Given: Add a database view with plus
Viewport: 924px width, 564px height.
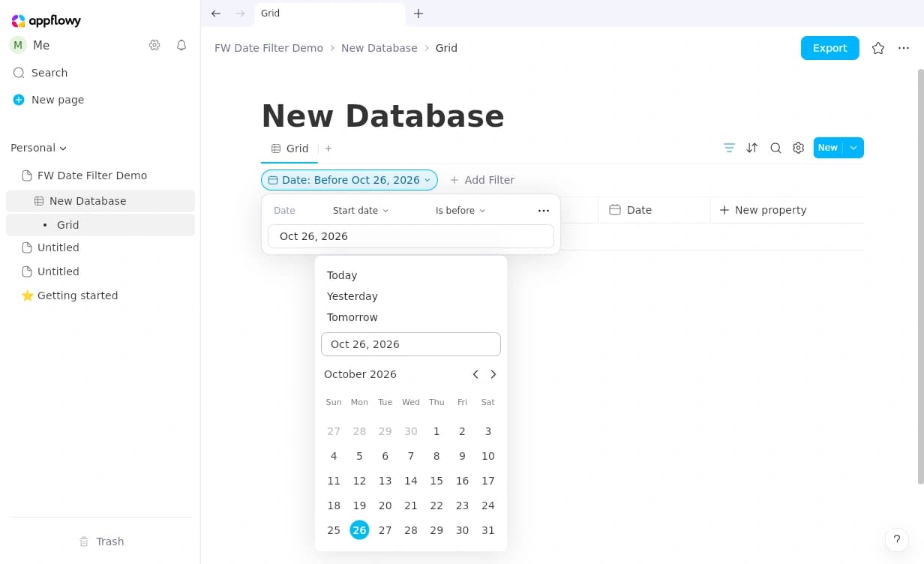Looking at the screenshot, I should pyautogui.click(x=328, y=148).
